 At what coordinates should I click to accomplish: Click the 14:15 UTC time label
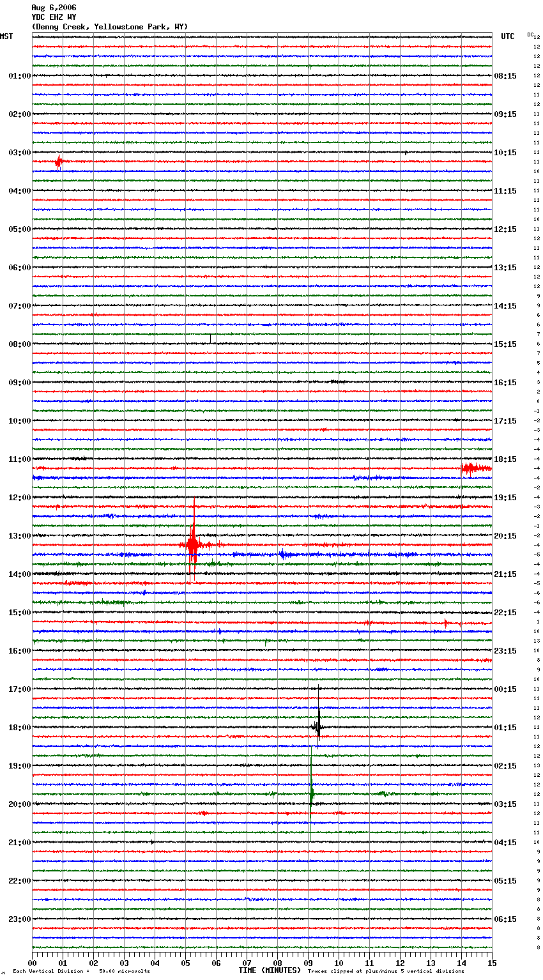coord(505,306)
